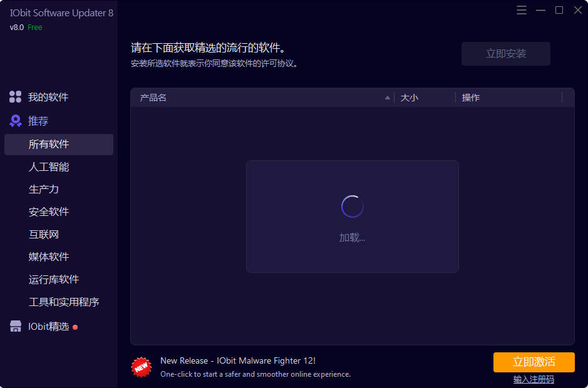Click the IObit Software Updater 8 title

[61, 13]
